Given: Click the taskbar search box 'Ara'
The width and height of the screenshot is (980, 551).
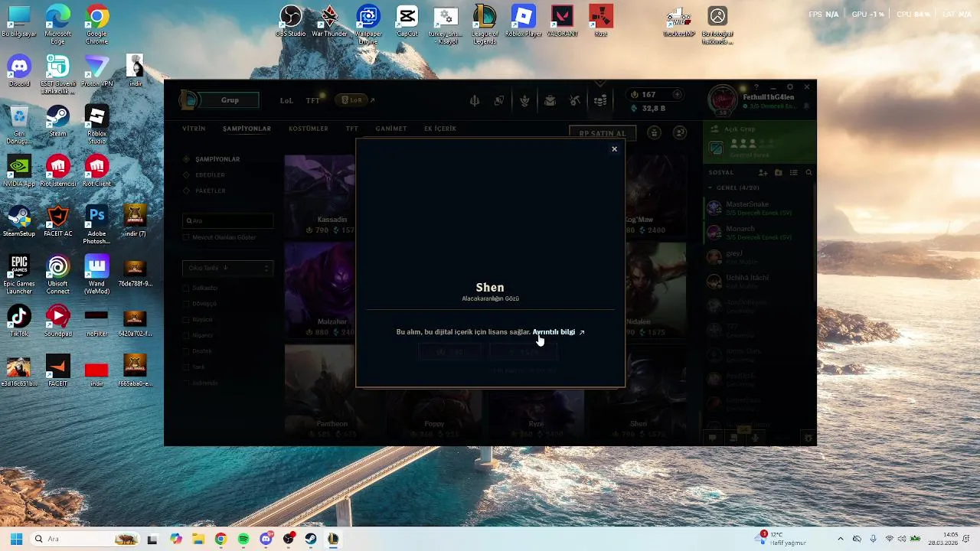Looking at the screenshot, I should click(x=87, y=539).
